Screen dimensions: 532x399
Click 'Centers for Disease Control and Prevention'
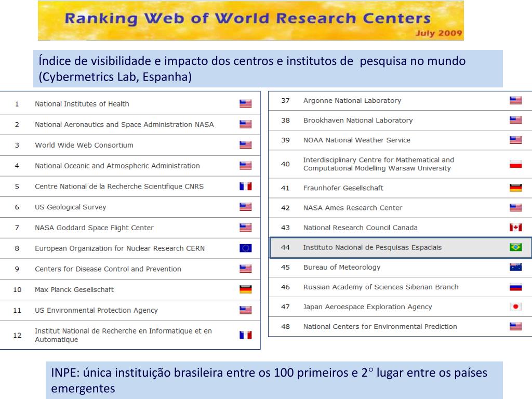point(108,269)
